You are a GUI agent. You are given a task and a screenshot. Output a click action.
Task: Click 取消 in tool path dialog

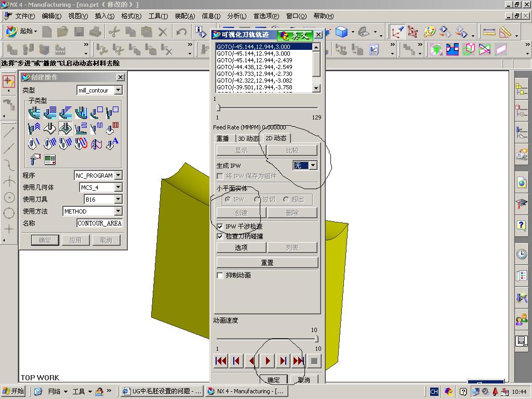click(x=304, y=380)
